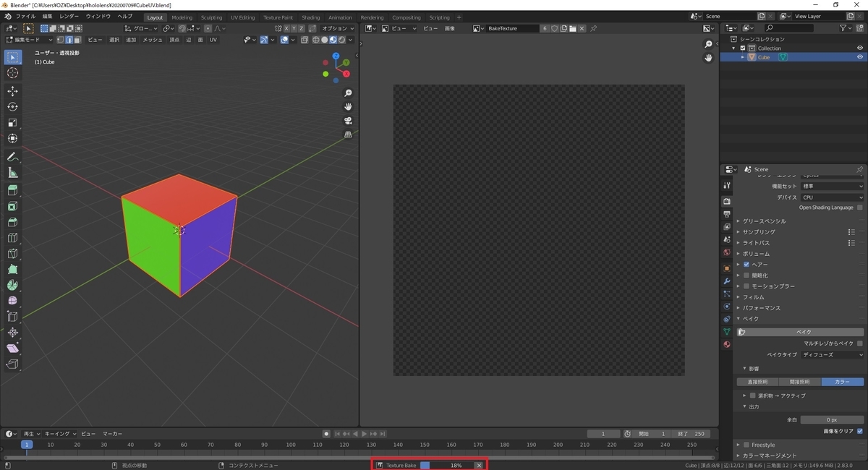Select the Smooth tool
This screenshot has height=470, width=868.
12,301
